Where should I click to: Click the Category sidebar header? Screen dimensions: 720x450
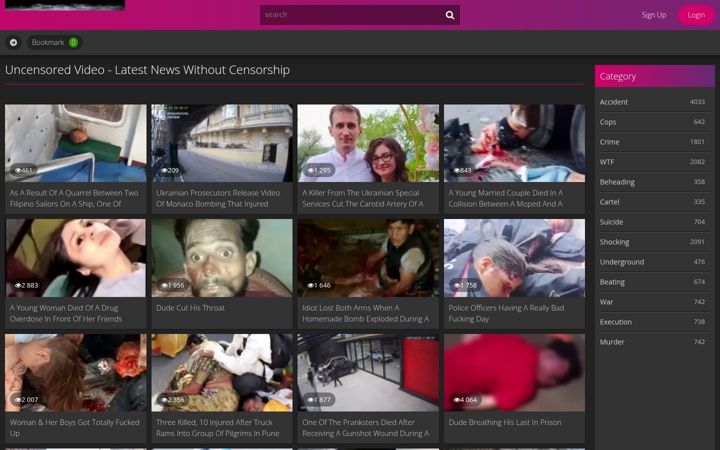(x=654, y=76)
